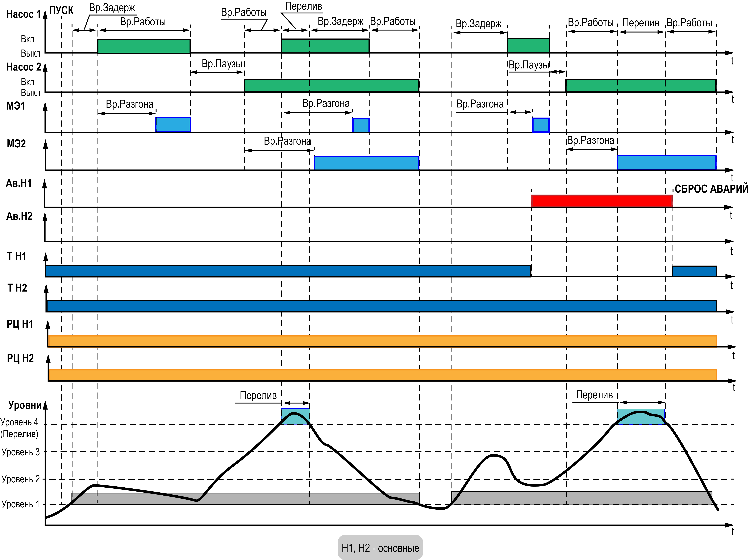This screenshot has height=560, width=749.
Task: Click the Н1, Н2 - основные badge
Action: (380, 547)
